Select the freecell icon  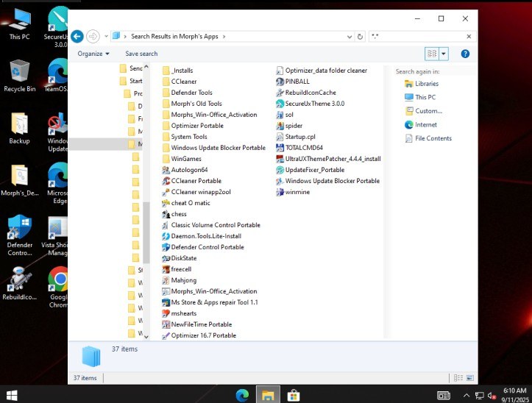[166, 269]
